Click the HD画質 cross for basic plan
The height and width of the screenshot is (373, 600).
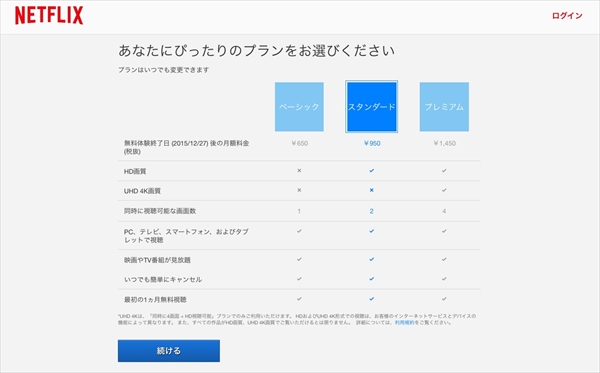pyautogui.click(x=299, y=171)
